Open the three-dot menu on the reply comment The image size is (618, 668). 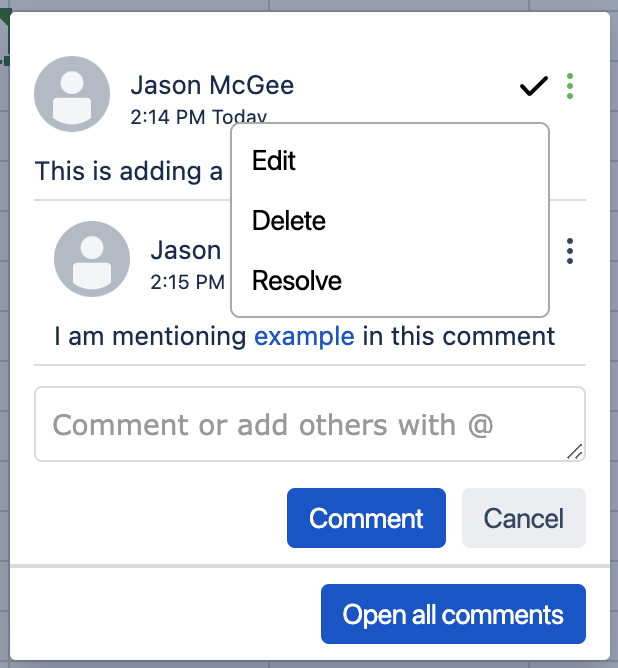tap(570, 251)
